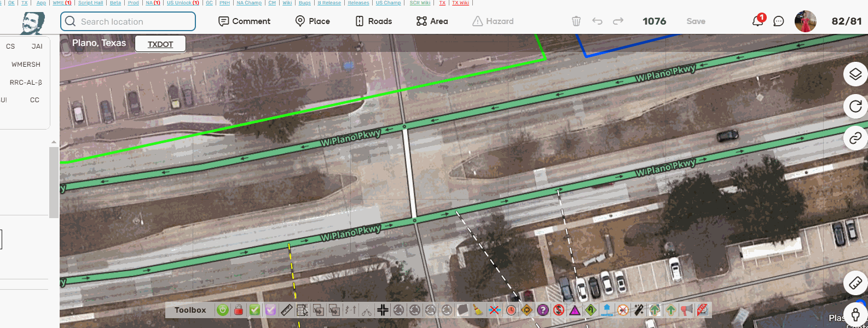Switch to the CS tab
Screen dimensions: 868x328
[x=10, y=46]
